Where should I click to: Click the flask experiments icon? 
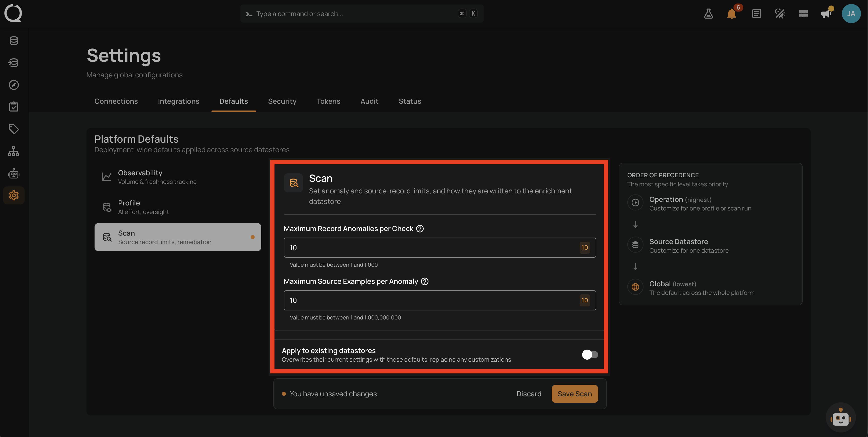click(x=708, y=14)
